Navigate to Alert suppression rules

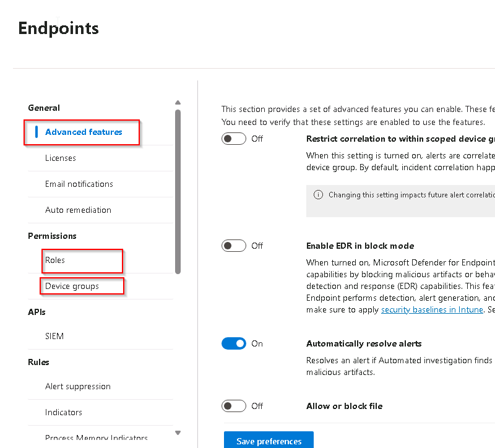[78, 386]
